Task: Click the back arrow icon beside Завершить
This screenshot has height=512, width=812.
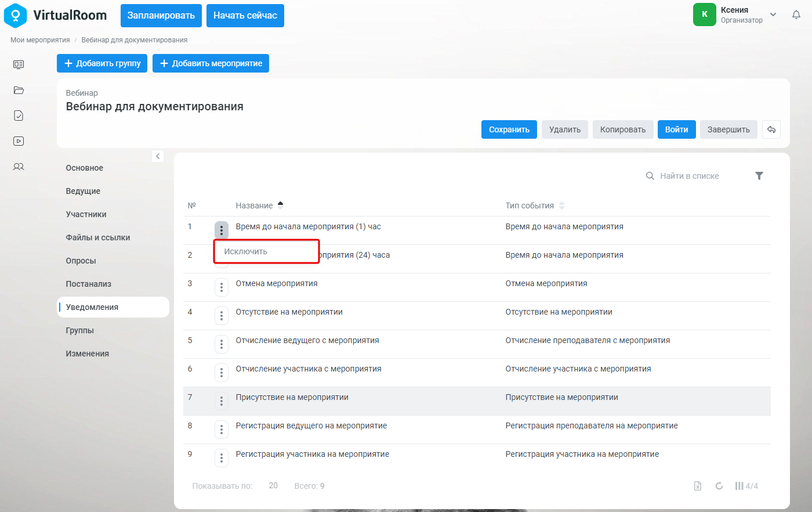Action: coord(771,129)
